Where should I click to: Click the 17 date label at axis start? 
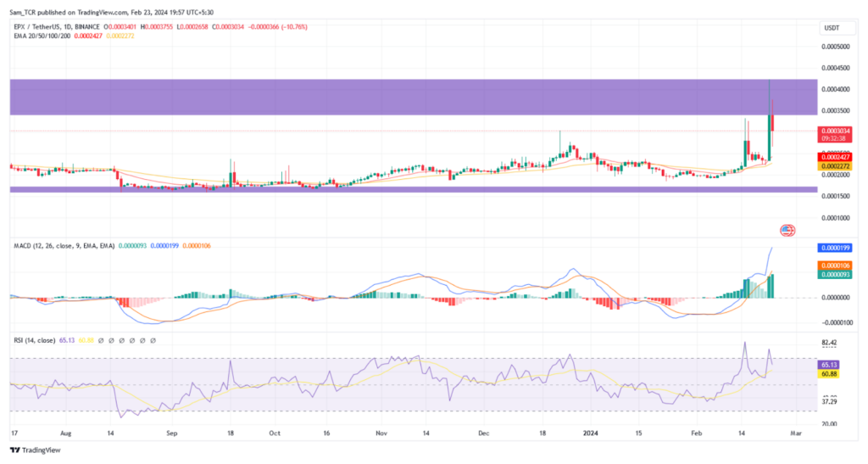pos(14,433)
